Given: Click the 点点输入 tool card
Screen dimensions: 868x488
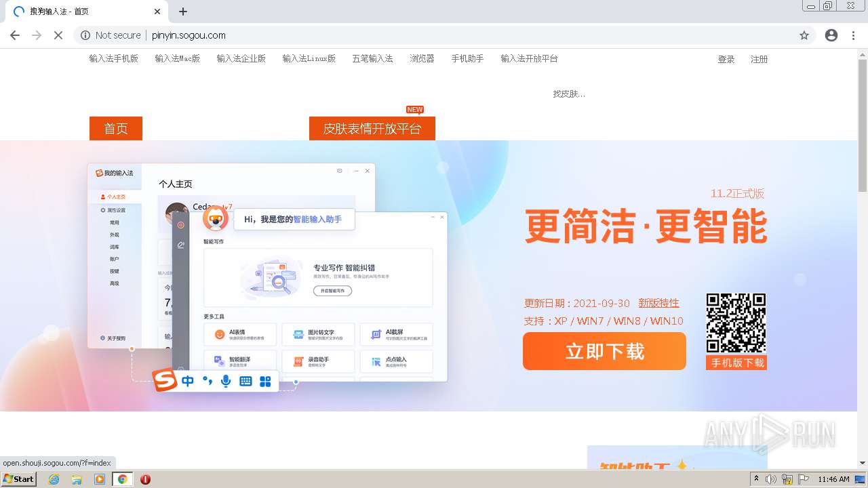Looking at the screenshot, I should (396, 361).
